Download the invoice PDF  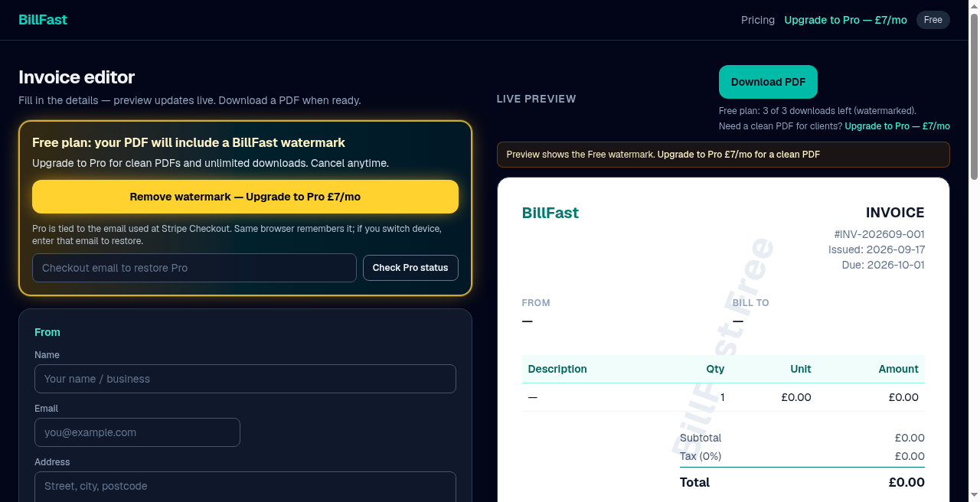[x=768, y=82]
